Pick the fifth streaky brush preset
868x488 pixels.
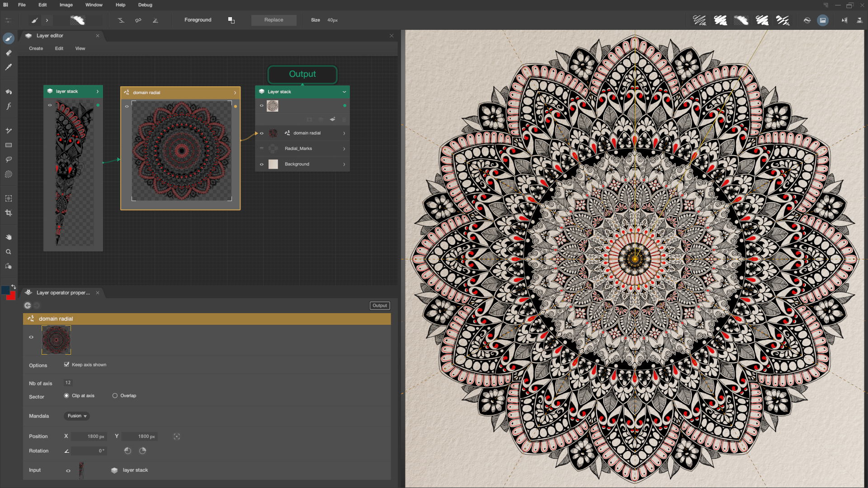pos(783,20)
